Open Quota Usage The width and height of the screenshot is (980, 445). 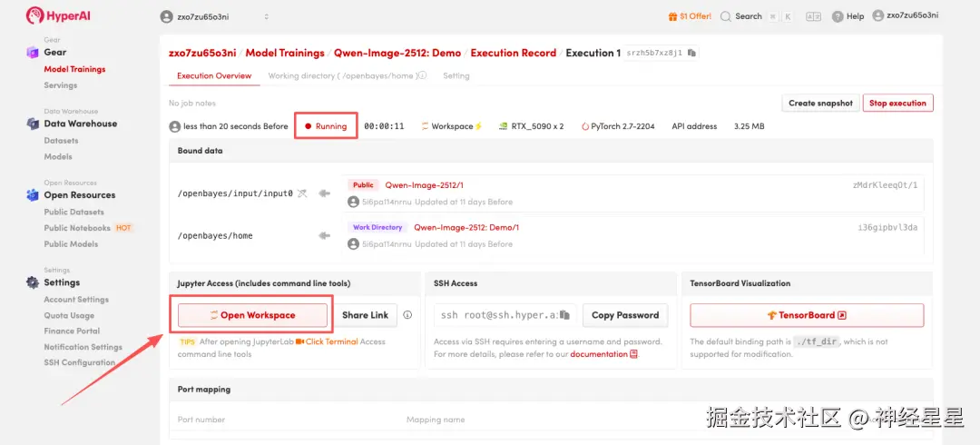pyautogui.click(x=69, y=315)
